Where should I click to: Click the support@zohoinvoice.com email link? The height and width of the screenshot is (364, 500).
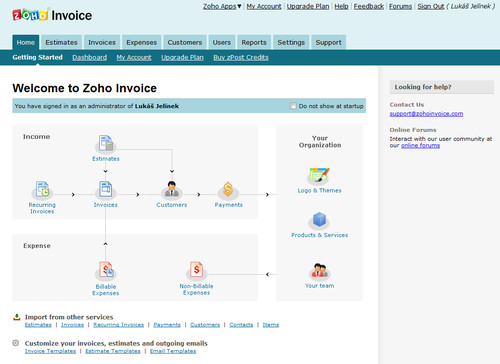426,114
